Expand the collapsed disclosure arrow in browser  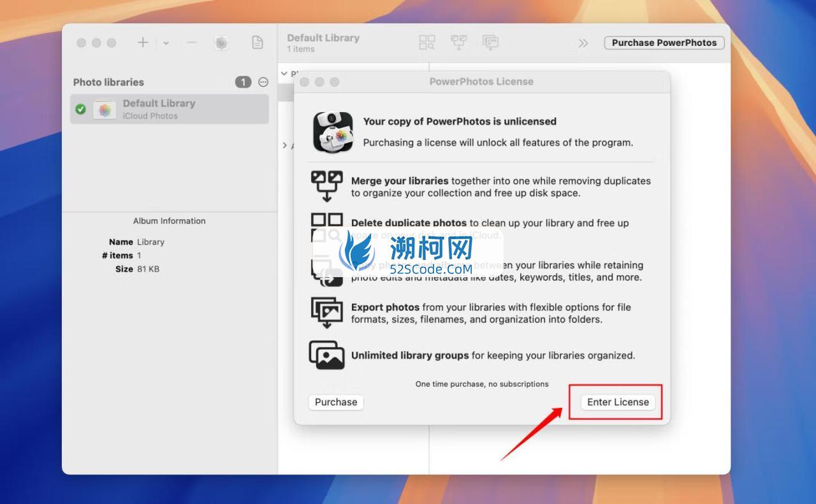(x=284, y=145)
